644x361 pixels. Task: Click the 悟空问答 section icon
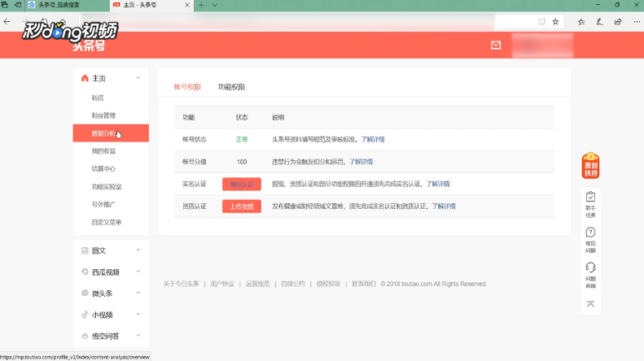(85, 336)
